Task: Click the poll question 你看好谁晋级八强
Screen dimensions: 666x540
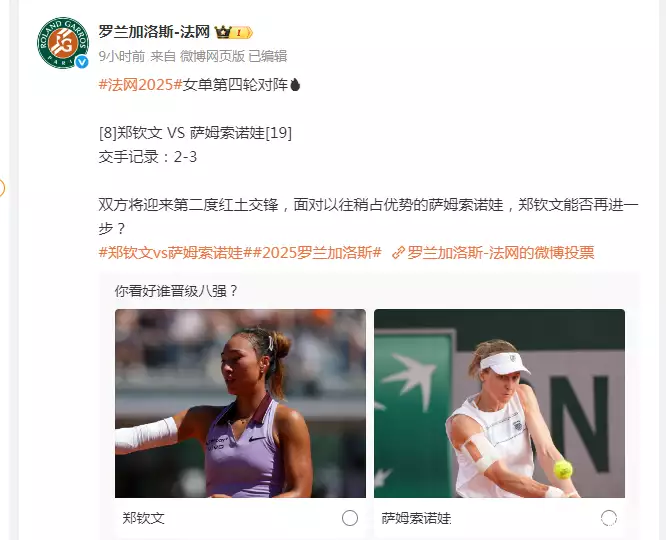Action: tap(176, 291)
